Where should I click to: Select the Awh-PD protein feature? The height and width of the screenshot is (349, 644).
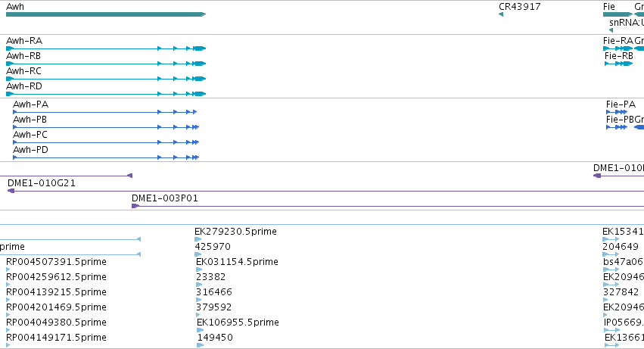106,157
